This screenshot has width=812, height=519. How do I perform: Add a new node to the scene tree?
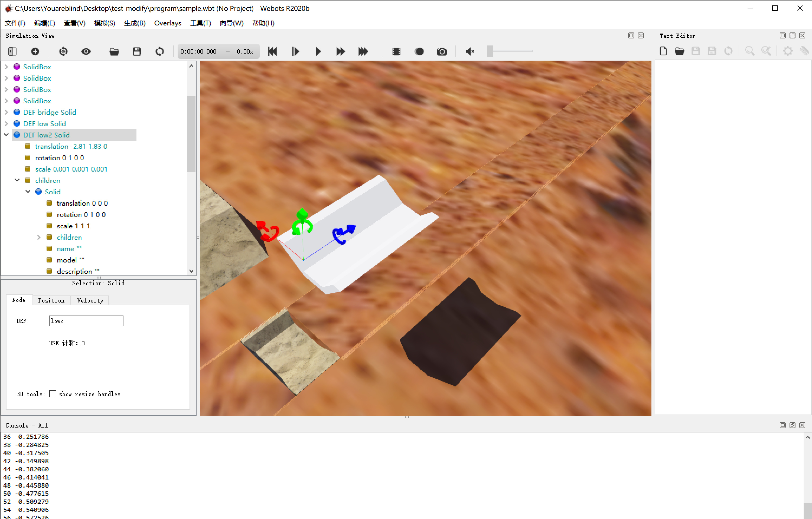click(35, 51)
